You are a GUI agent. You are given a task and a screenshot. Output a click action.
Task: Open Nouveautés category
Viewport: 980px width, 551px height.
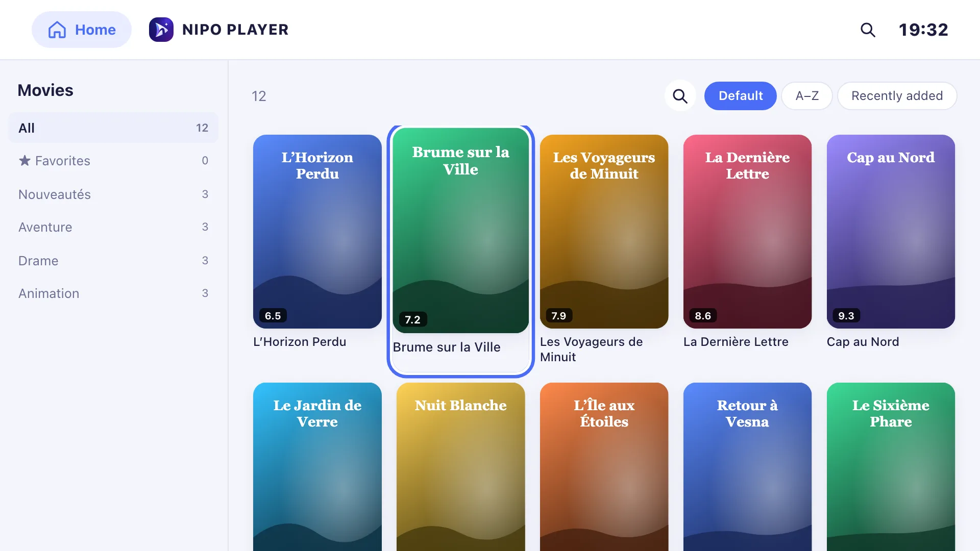point(113,194)
